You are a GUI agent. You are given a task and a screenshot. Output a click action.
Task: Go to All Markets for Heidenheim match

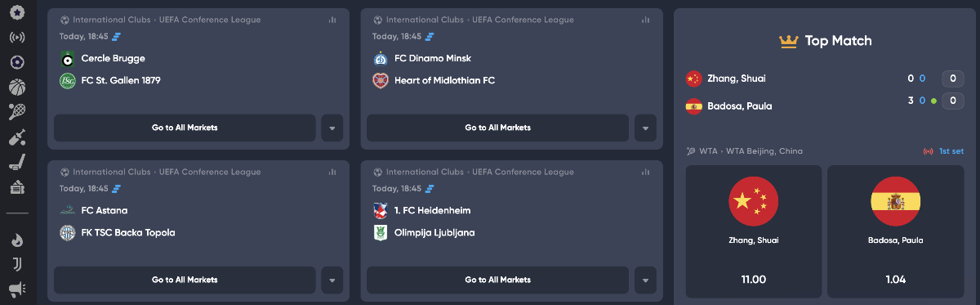pos(497,280)
